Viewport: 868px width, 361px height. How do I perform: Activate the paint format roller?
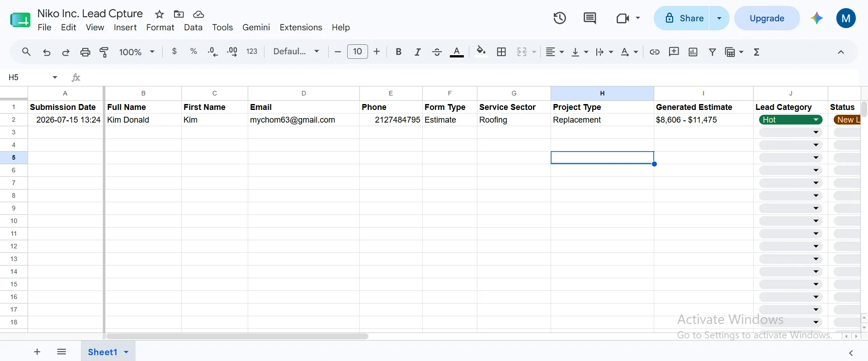point(104,52)
